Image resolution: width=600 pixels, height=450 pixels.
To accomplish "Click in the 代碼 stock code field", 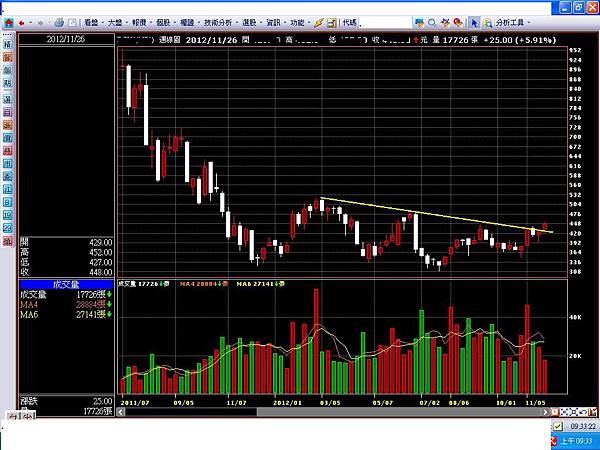I will coord(386,23).
